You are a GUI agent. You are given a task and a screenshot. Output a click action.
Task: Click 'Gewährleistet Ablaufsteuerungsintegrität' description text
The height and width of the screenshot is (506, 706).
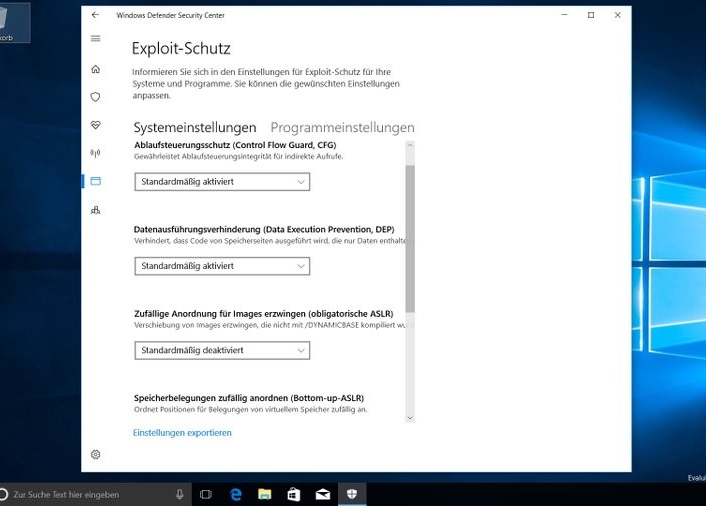[239, 157]
